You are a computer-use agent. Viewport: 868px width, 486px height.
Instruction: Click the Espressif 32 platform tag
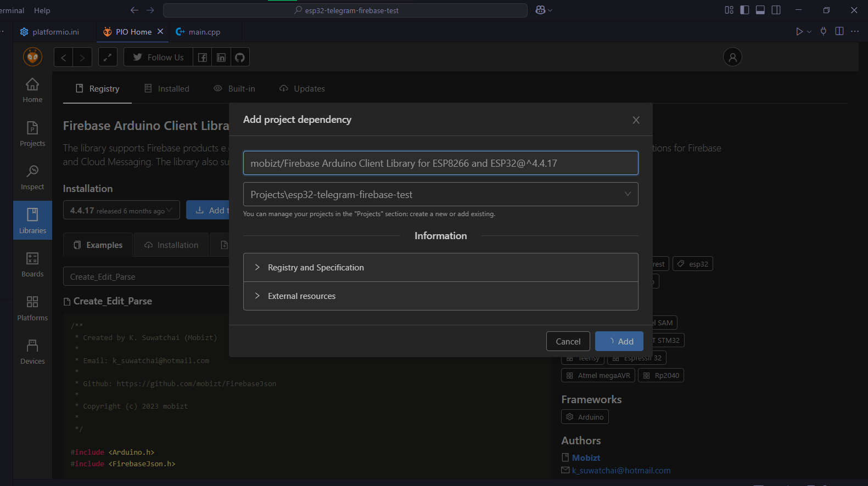coord(637,358)
